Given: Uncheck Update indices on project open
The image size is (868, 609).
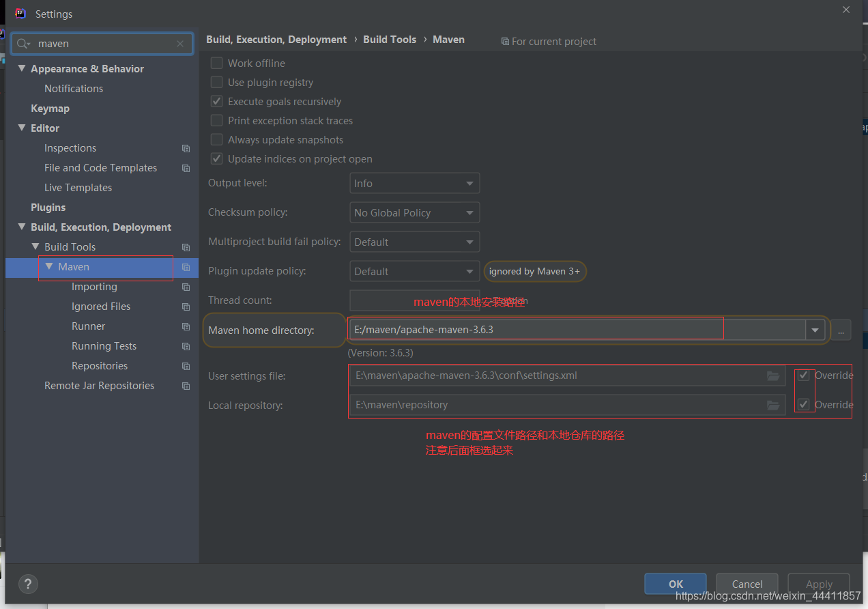Looking at the screenshot, I should click(x=216, y=158).
